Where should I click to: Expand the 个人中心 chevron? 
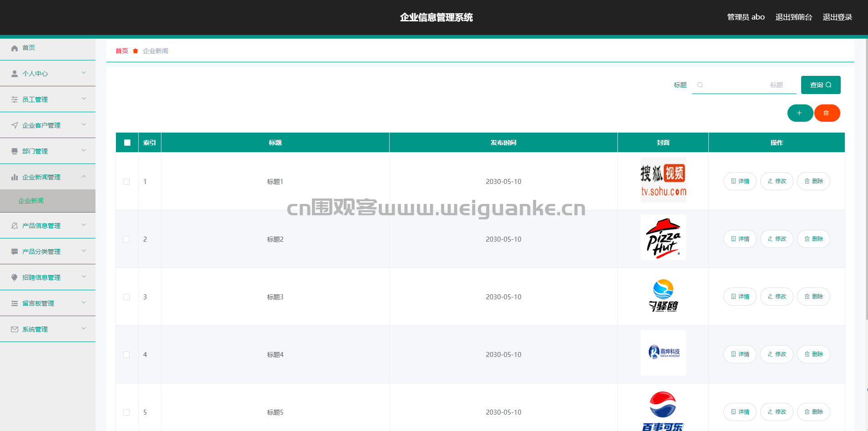pos(84,73)
